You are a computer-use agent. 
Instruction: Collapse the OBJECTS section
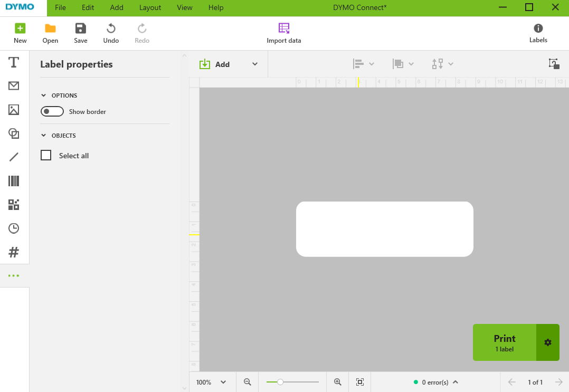tap(44, 136)
